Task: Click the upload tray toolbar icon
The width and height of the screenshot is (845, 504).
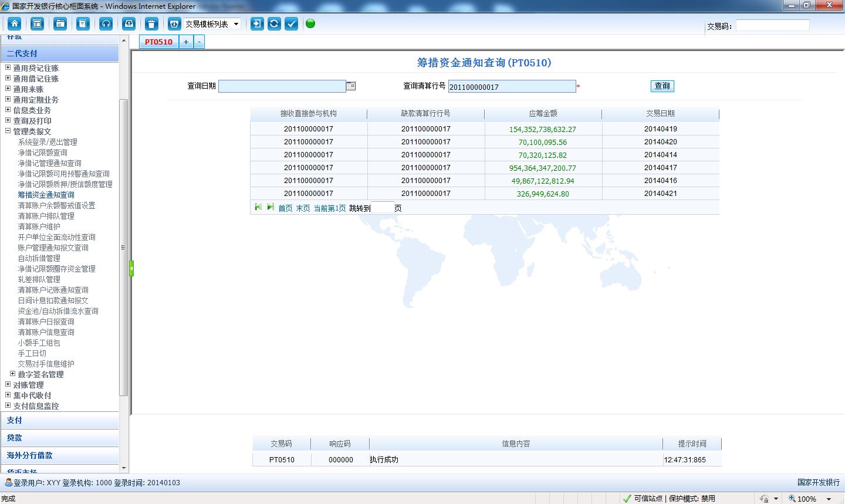Action: click(129, 23)
